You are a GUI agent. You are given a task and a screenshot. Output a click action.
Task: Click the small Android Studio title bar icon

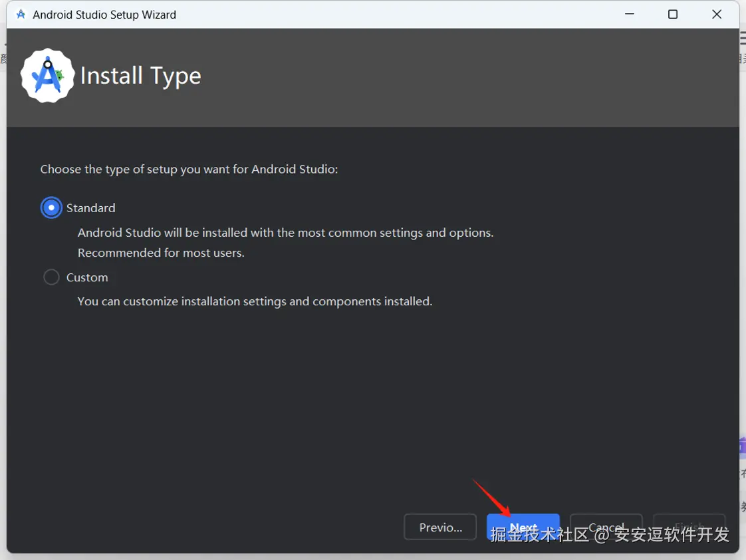pos(21,14)
